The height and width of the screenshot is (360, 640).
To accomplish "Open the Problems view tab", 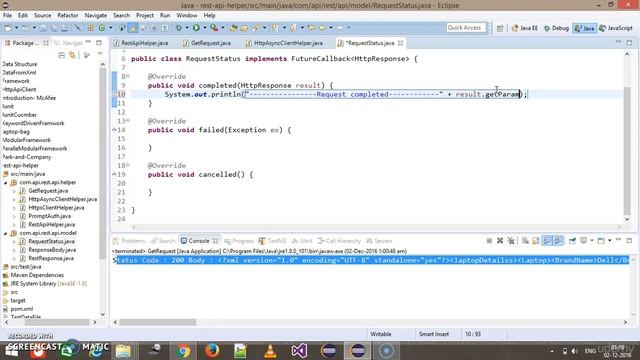I will [x=129, y=241].
